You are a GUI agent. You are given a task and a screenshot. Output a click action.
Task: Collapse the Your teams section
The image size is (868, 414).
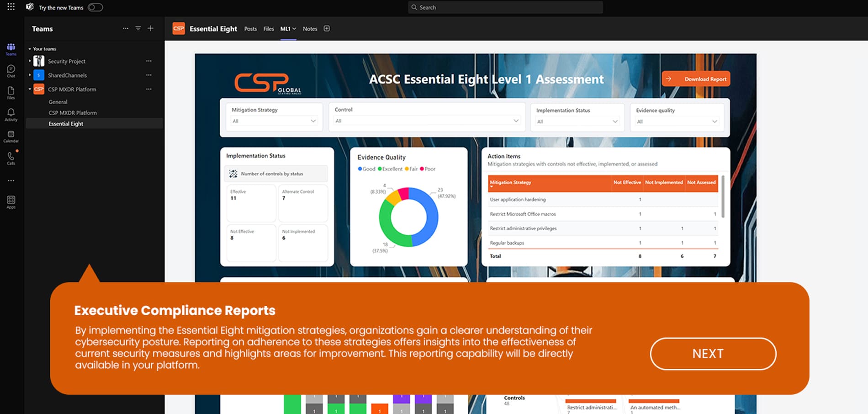tap(30, 49)
